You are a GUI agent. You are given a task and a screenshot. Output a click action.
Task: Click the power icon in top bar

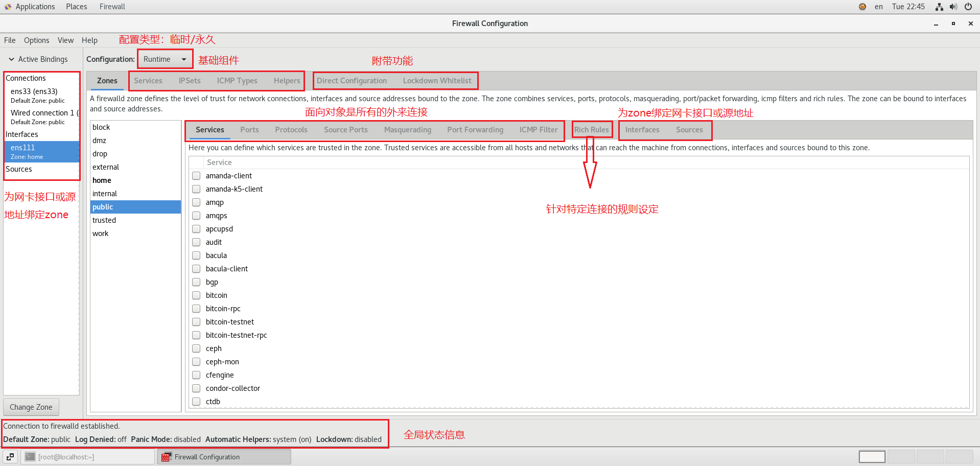pyautogui.click(x=968, y=7)
